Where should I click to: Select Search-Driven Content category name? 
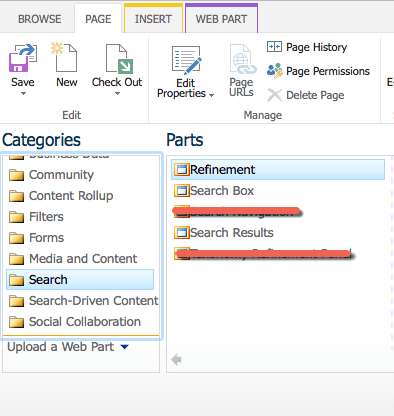pyautogui.click(x=94, y=301)
